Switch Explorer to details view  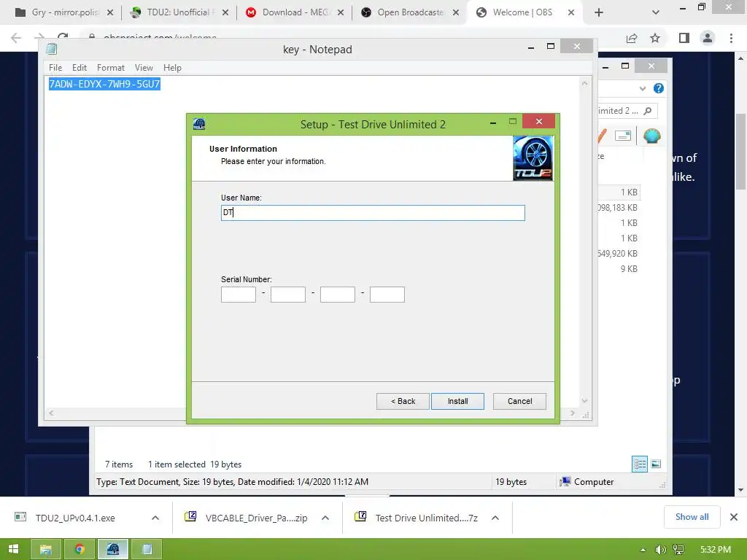(x=639, y=464)
